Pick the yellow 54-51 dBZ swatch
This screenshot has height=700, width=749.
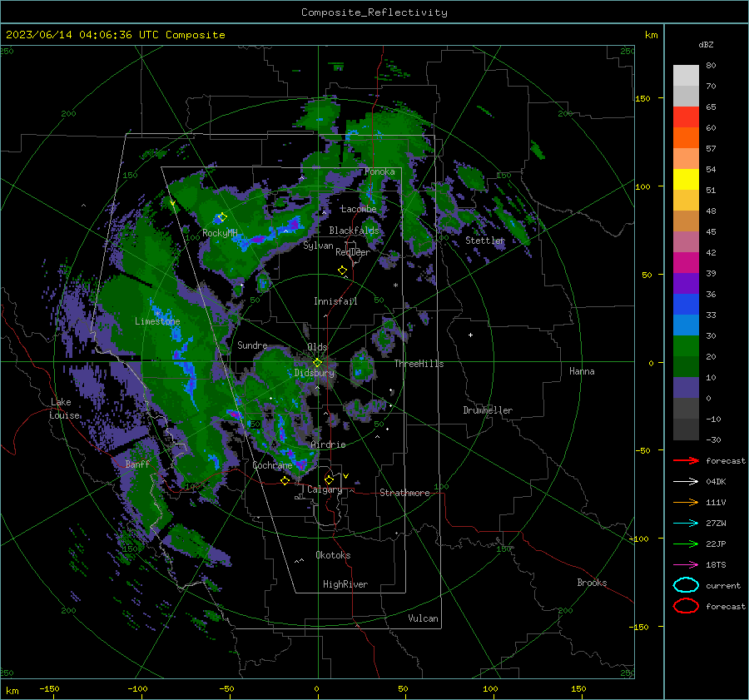pos(686,180)
